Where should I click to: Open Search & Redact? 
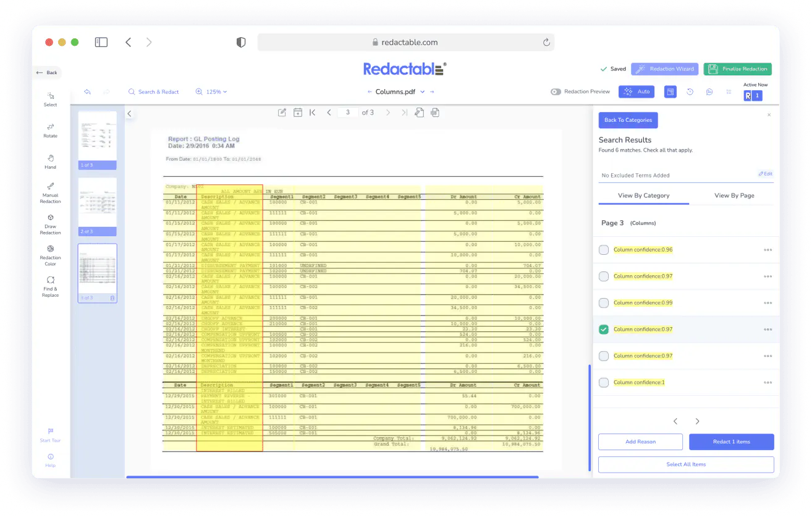[x=154, y=92]
